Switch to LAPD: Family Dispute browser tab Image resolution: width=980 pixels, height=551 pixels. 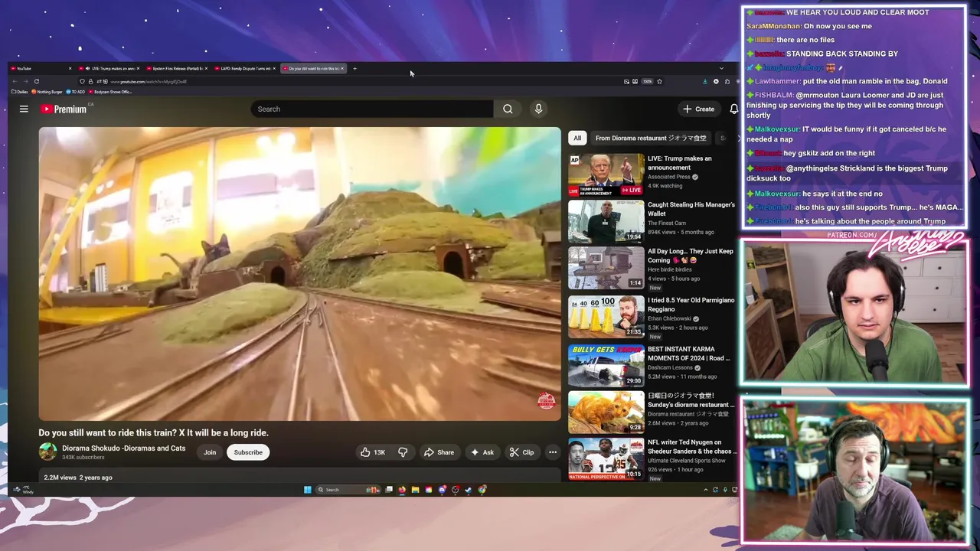coord(243,68)
